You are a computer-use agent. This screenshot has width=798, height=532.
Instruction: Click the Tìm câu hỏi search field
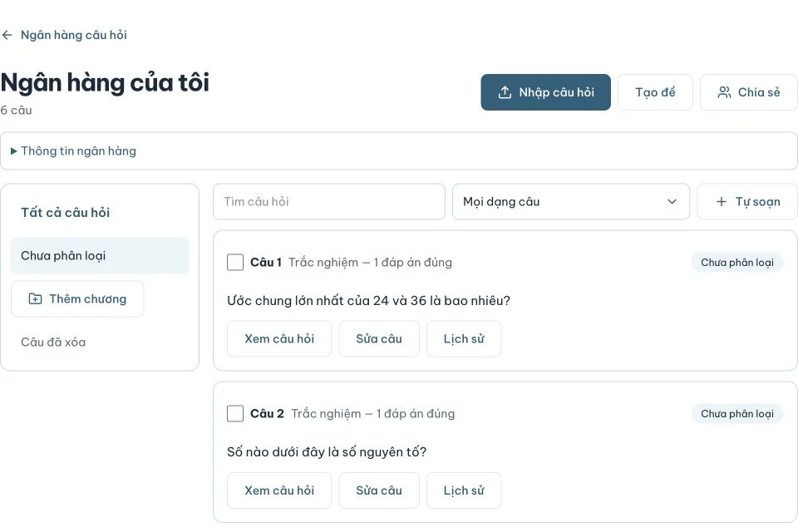pos(329,202)
